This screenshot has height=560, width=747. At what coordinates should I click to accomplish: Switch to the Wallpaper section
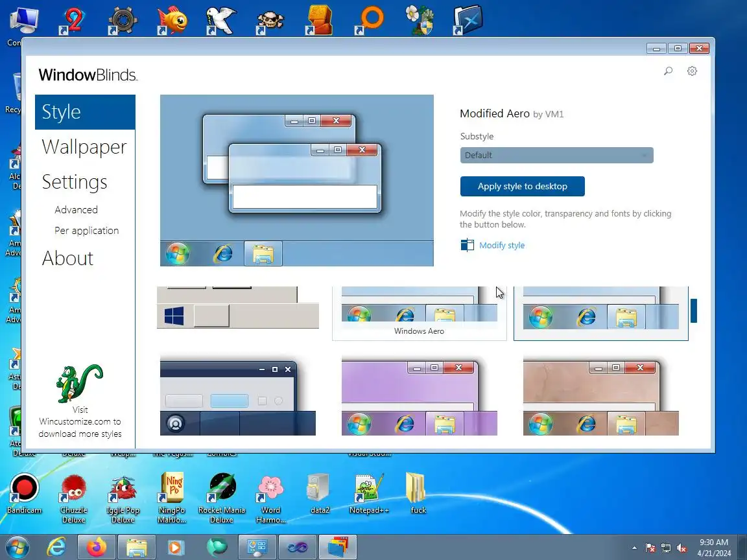coord(84,147)
